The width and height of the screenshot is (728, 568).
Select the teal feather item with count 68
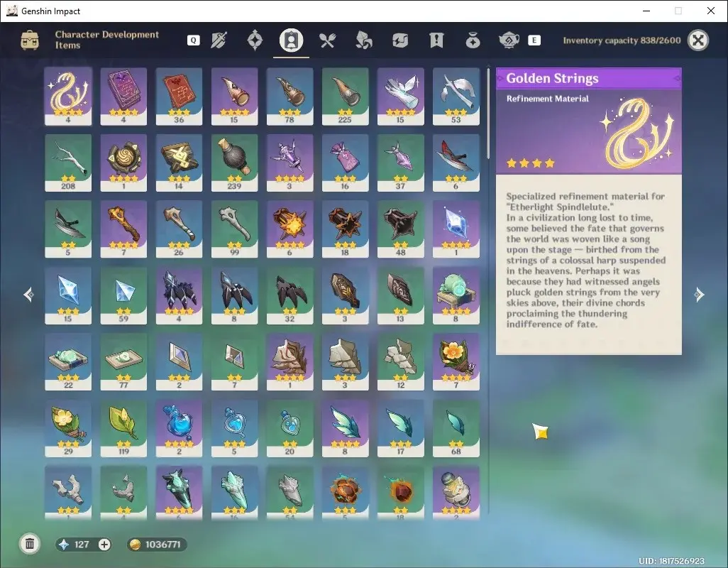click(456, 428)
